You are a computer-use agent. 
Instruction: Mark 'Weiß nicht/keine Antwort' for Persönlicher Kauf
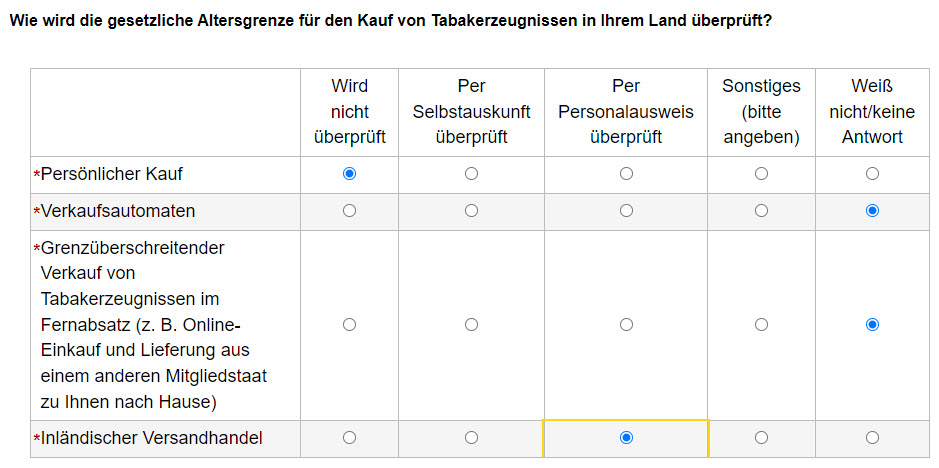click(873, 174)
